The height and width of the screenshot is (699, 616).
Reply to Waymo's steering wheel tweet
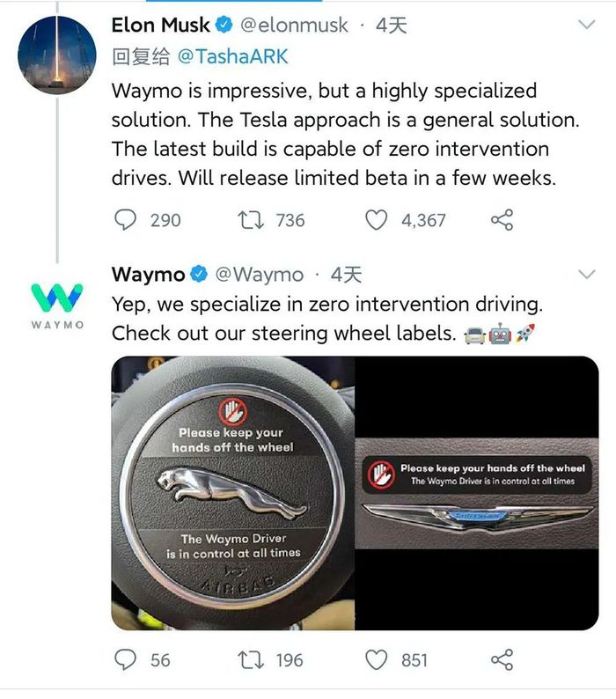(125, 659)
